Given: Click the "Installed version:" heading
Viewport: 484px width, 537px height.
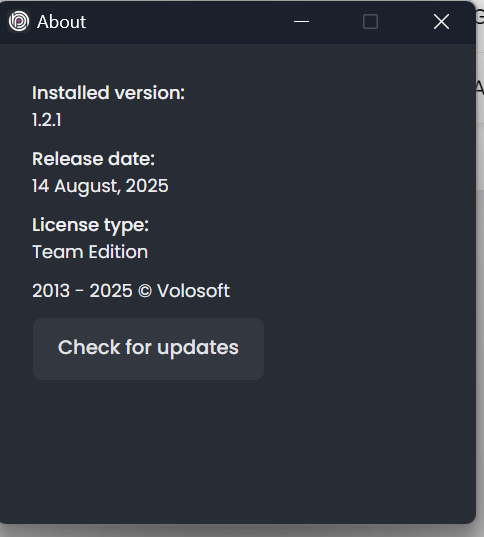Looking at the screenshot, I should point(108,93).
